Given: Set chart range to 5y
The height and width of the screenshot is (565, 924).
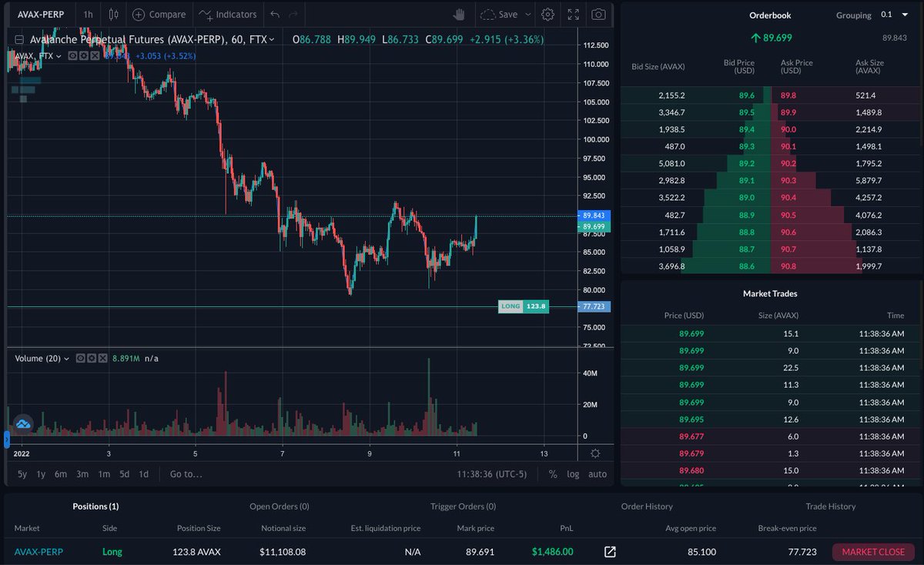Looking at the screenshot, I should 22,474.
